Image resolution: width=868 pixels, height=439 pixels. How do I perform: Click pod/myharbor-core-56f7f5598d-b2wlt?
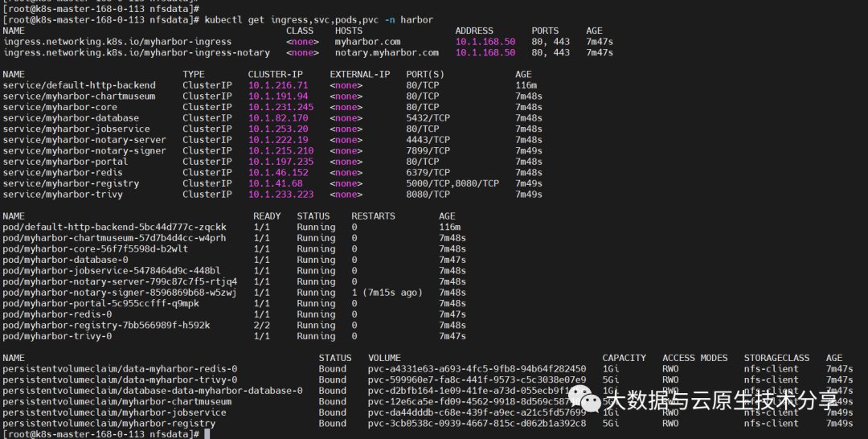click(x=95, y=248)
